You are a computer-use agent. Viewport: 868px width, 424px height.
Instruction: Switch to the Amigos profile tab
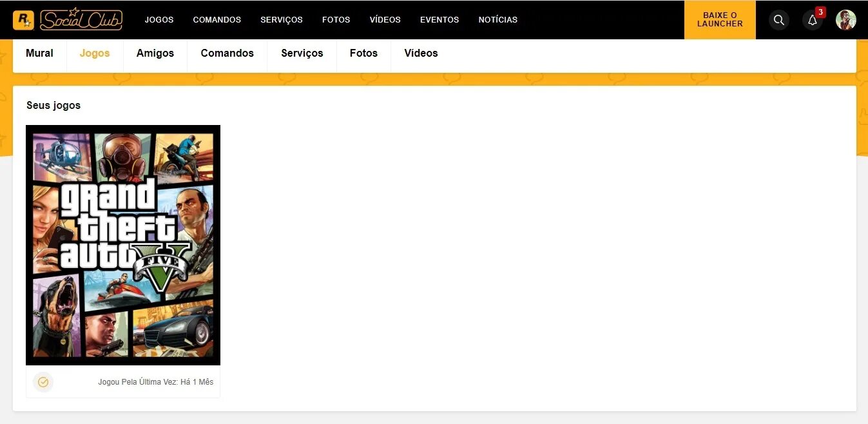(155, 53)
